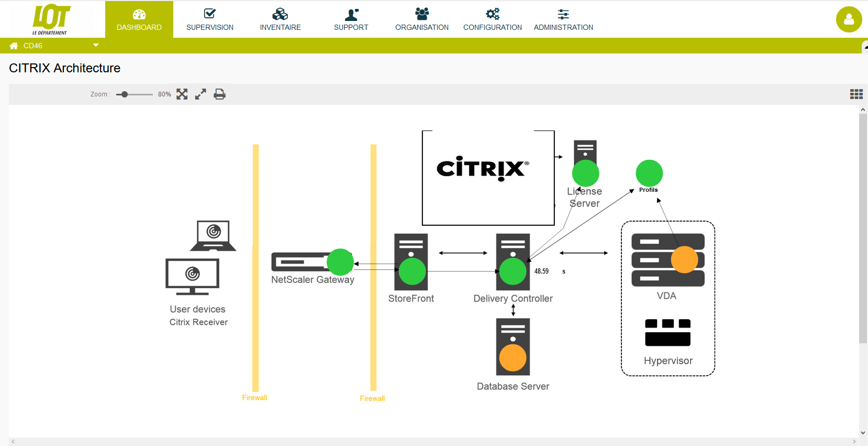Click the Citrix Receiver label
Screen dimensions: 868x446
pos(198,322)
